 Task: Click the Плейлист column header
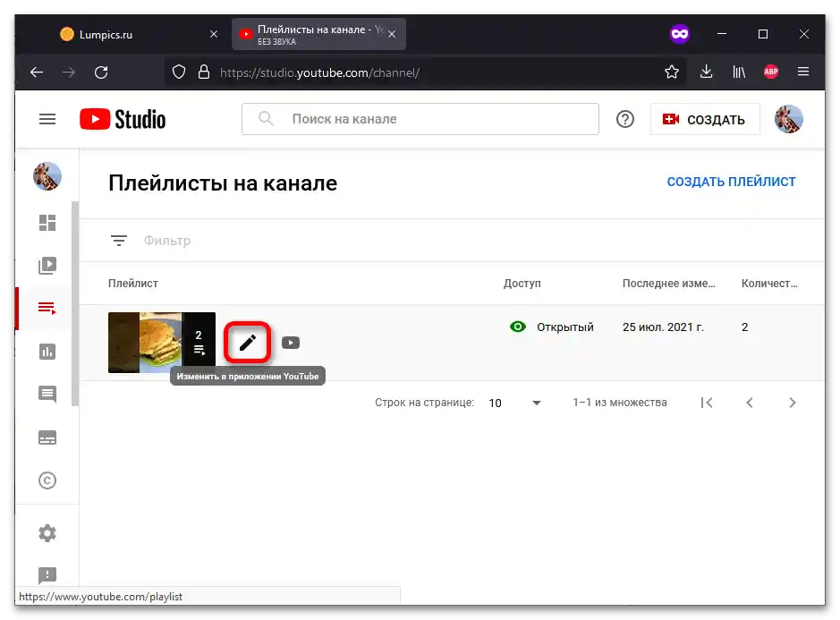coord(133,284)
